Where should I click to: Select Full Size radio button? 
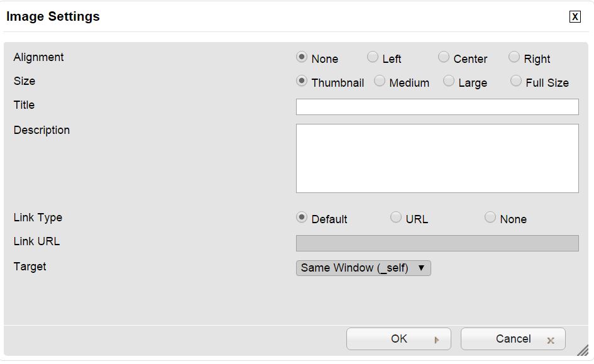(516, 81)
